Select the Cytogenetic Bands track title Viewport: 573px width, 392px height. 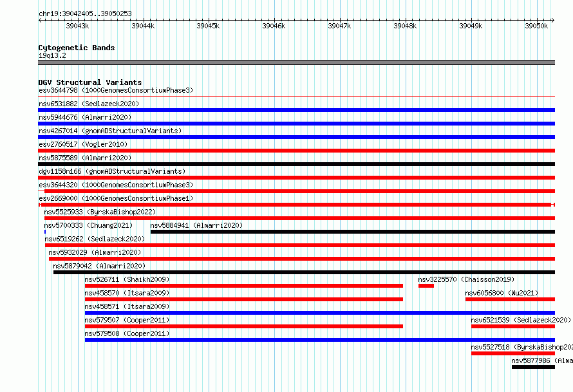(77, 48)
